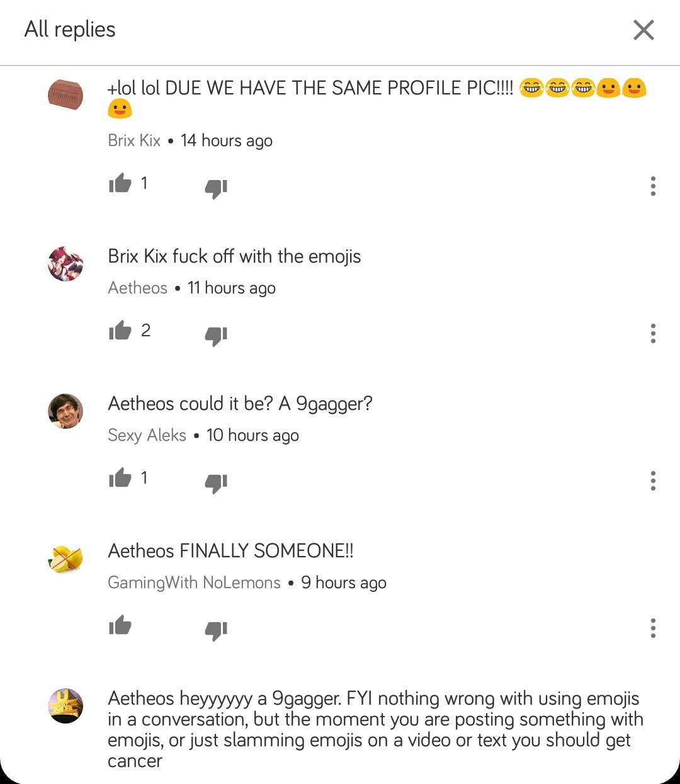This screenshot has height=784, width=680.
Task: Open more options for Brix Kix's reply
Action: click(653, 186)
